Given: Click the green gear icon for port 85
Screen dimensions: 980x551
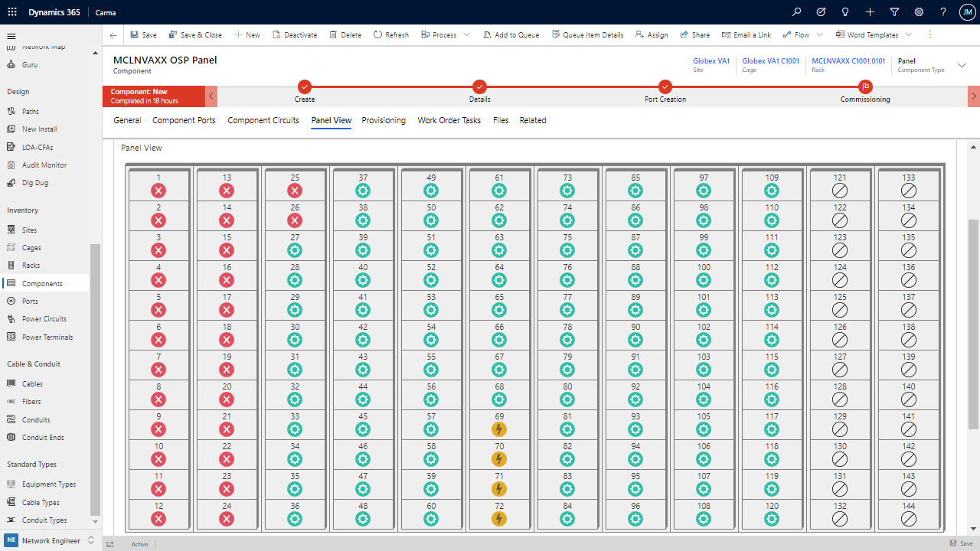Looking at the screenshot, I should coord(635,191).
